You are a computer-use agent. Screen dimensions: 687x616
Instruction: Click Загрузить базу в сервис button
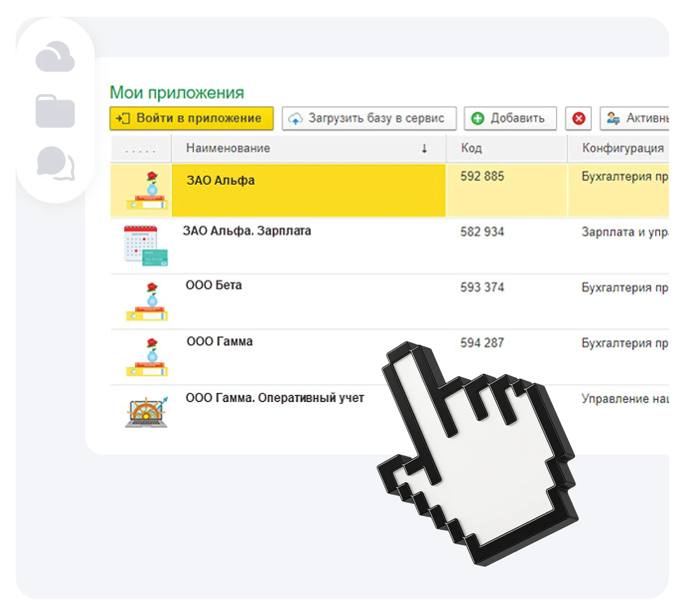(x=369, y=119)
